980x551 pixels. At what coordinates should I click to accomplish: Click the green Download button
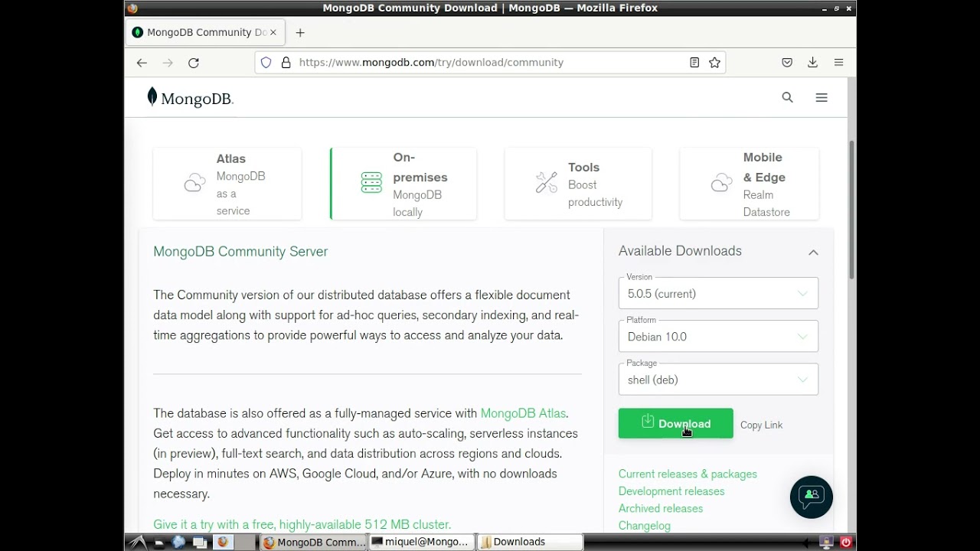[675, 423]
